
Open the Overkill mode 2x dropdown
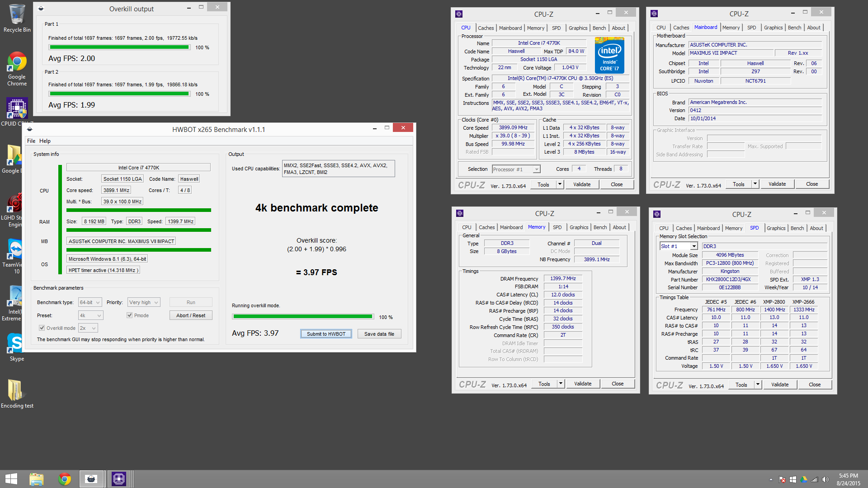coord(88,328)
